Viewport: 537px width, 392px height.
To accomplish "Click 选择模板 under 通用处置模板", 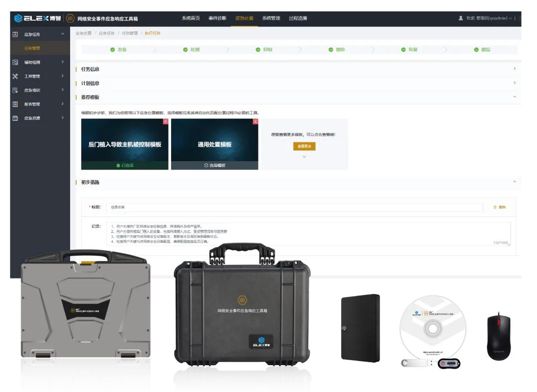I will coord(214,166).
